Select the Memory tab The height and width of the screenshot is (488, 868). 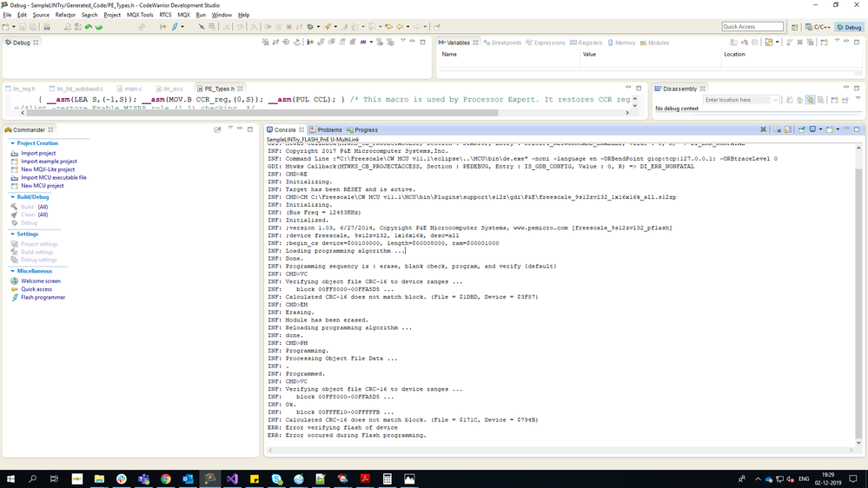coord(621,43)
